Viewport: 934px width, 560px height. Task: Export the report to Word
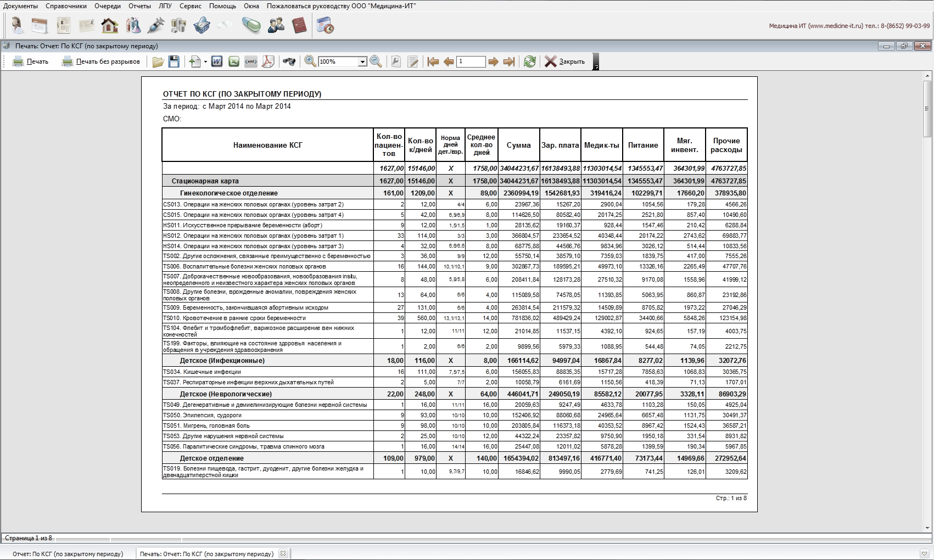click(x=217, y=61)
